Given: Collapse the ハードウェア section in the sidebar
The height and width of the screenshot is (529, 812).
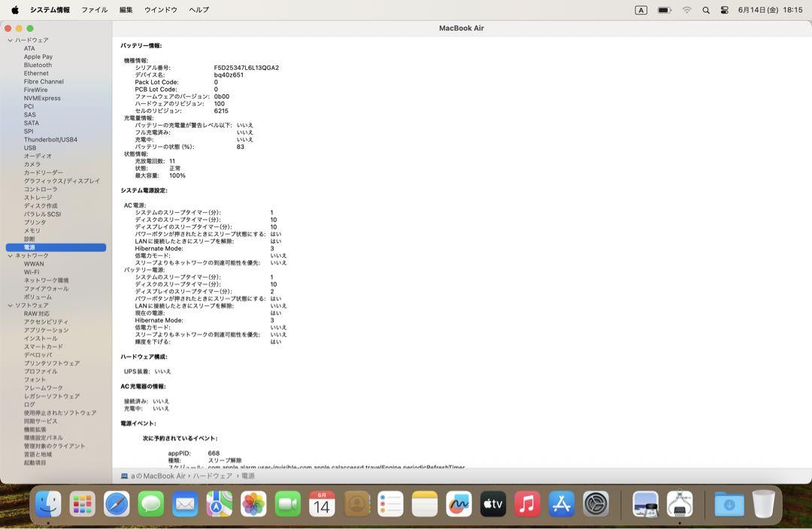Looking at the screenshot, I should pyautogui.click(x=10, y=40).
